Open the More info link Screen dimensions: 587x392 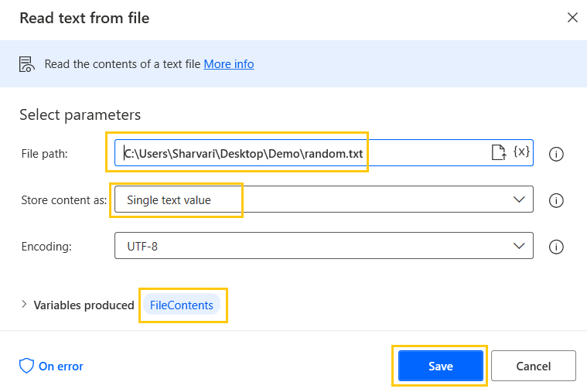click(x=229, y=64)
